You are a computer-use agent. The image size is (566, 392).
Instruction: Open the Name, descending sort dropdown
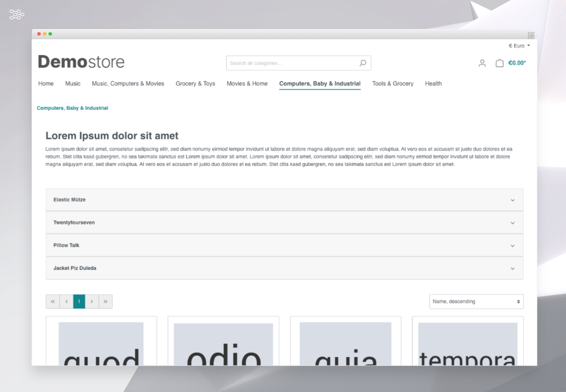476,302
